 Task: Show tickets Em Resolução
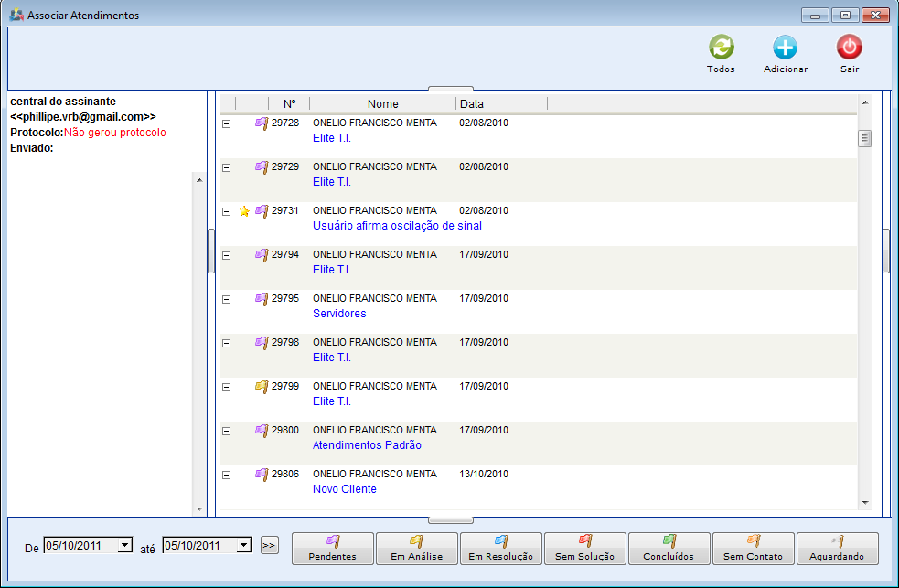(x=501, y=549)
